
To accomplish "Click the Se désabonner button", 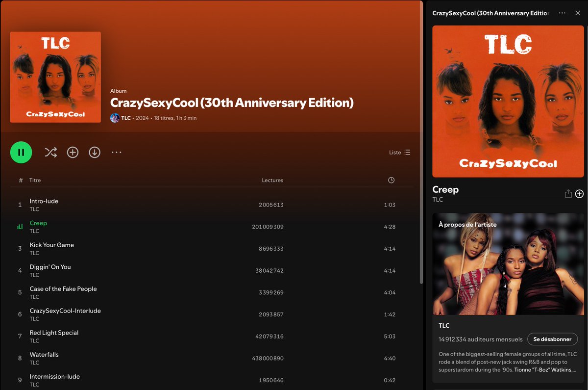I will (x=552, y=339).
